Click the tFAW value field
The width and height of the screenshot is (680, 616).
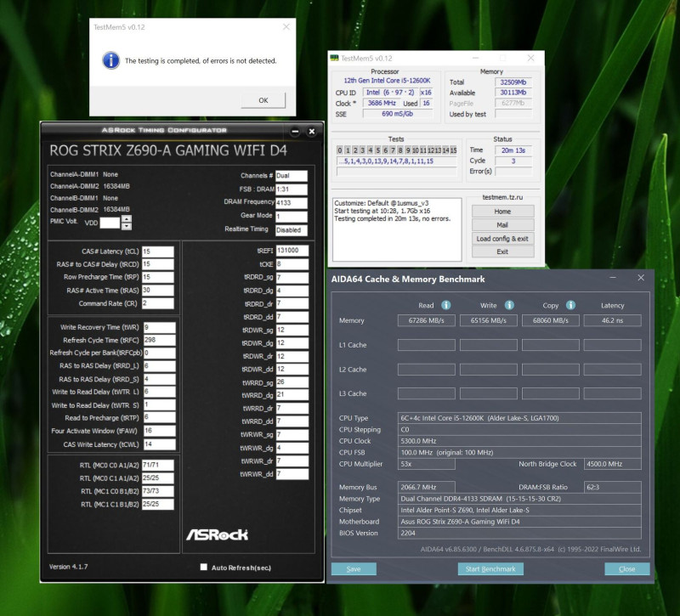(x=159, y=431)
